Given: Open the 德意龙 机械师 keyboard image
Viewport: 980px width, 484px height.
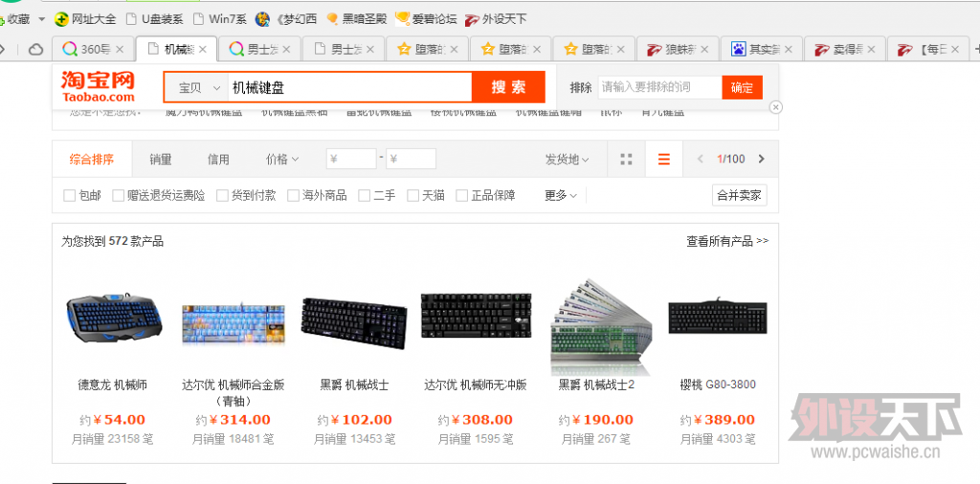Looking at the screenshot, I should click(114, 319).
